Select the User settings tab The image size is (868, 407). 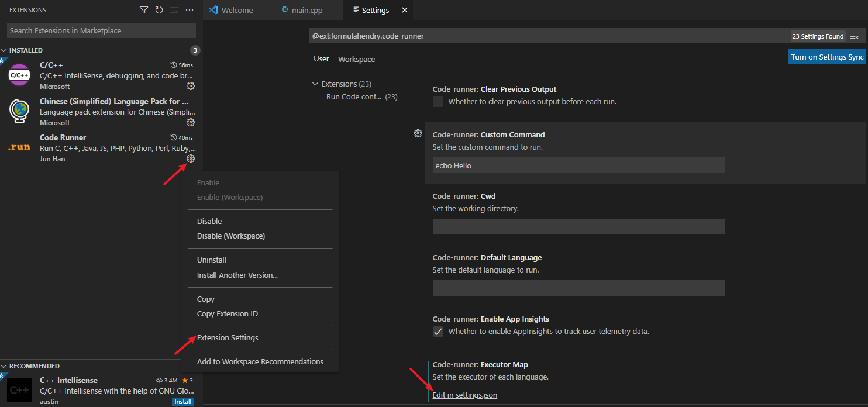[x=321, y=59]
